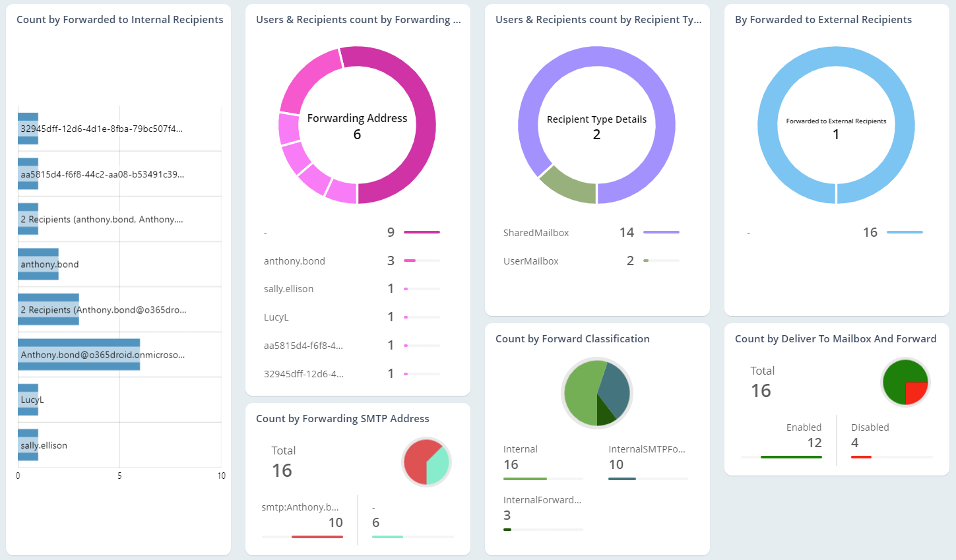
Task: Select the sally.ellison bar in Internal Recipients chart
Action: pos(28,445)
